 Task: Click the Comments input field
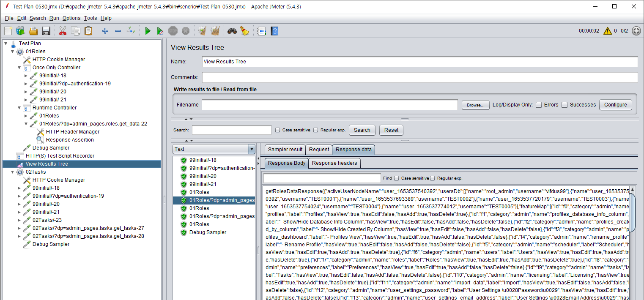[420, 77]
